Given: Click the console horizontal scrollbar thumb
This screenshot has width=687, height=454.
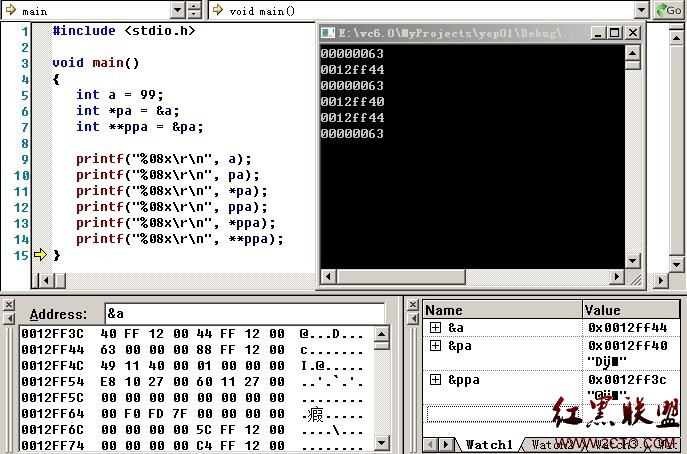Looking at the screenshot, I should click(401, 276).
